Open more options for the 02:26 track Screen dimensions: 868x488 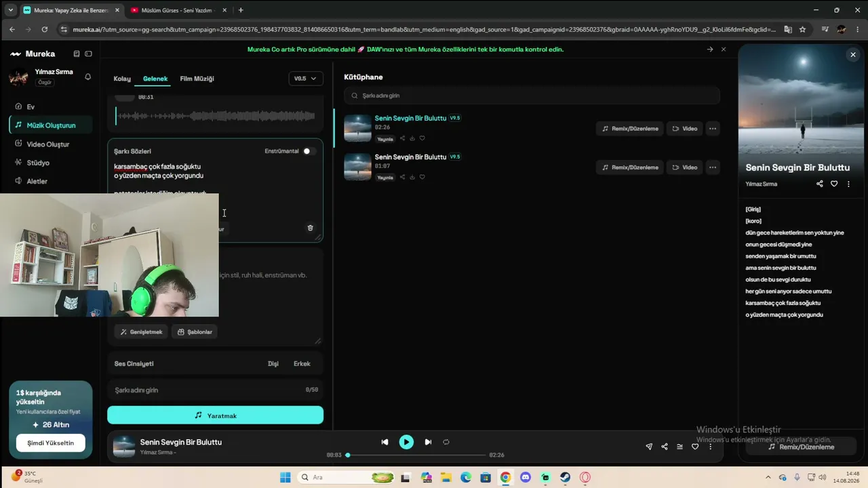pos(712,129)
